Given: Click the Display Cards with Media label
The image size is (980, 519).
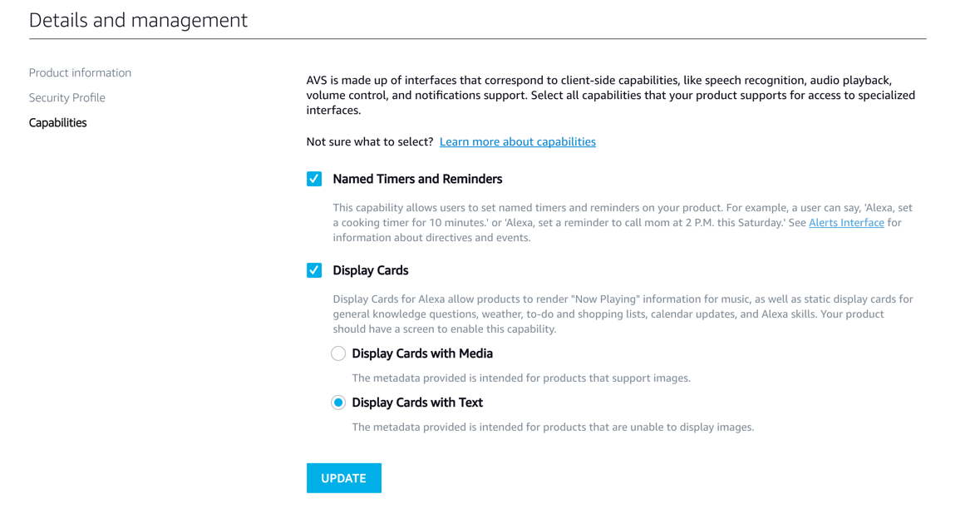Looking at the screenshot, I should [x=422, y=353].
